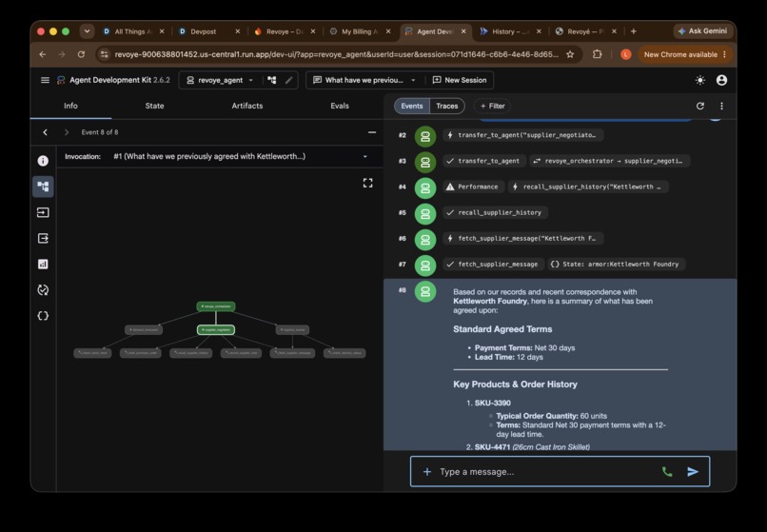Send the message with the arrow icon

pyautogui.click(x=693, y=472)
